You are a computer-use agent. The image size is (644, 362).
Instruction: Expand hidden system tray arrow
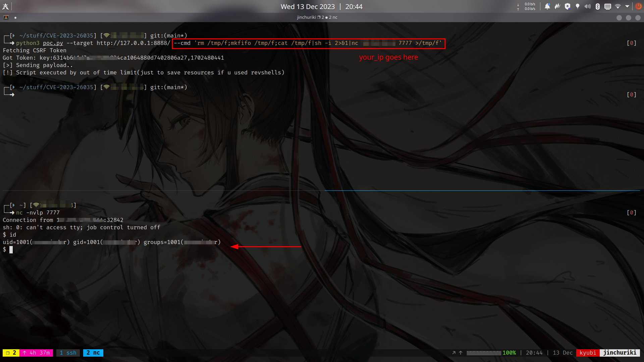tap(627, 6)
